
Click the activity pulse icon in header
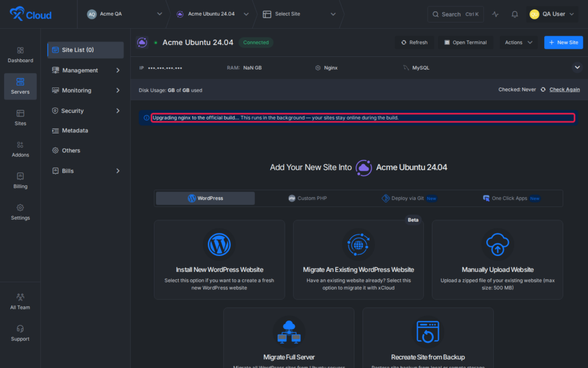click(x=496, y=14)
